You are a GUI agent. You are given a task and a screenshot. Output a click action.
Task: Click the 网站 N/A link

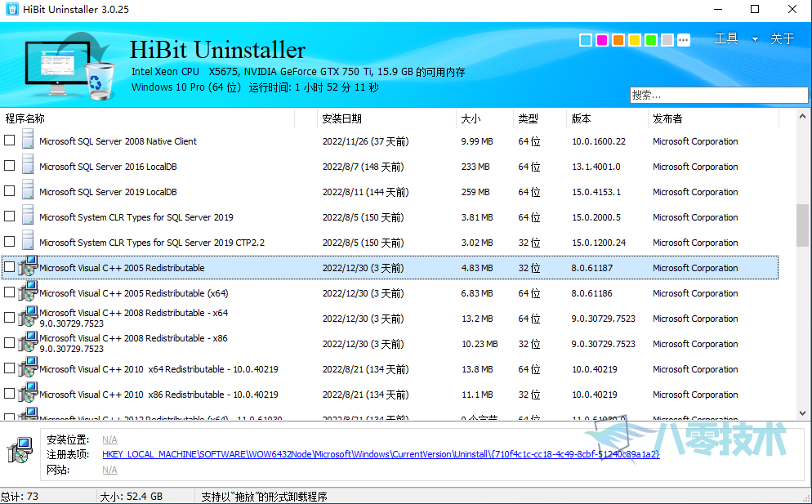109,470
